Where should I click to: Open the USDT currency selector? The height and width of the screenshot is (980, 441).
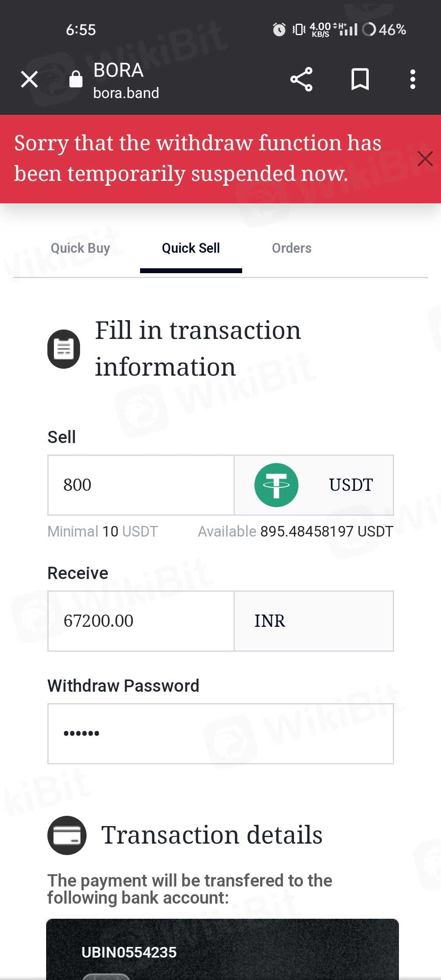point(350,485)
